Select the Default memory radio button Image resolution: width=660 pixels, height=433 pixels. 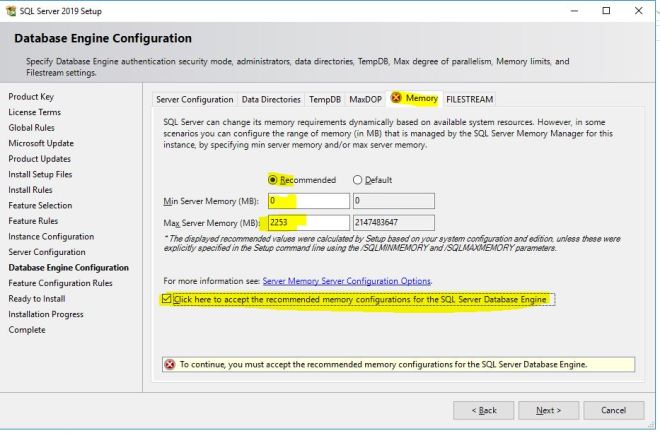pos(358,180)
